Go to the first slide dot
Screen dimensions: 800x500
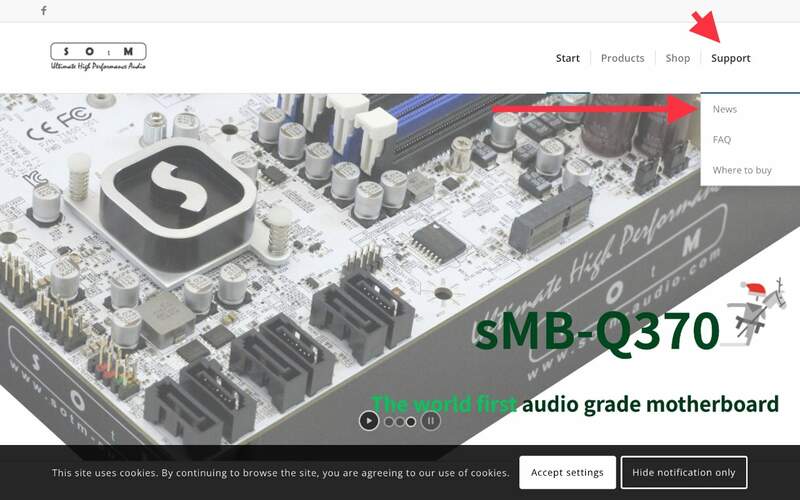tap(389, 422)
